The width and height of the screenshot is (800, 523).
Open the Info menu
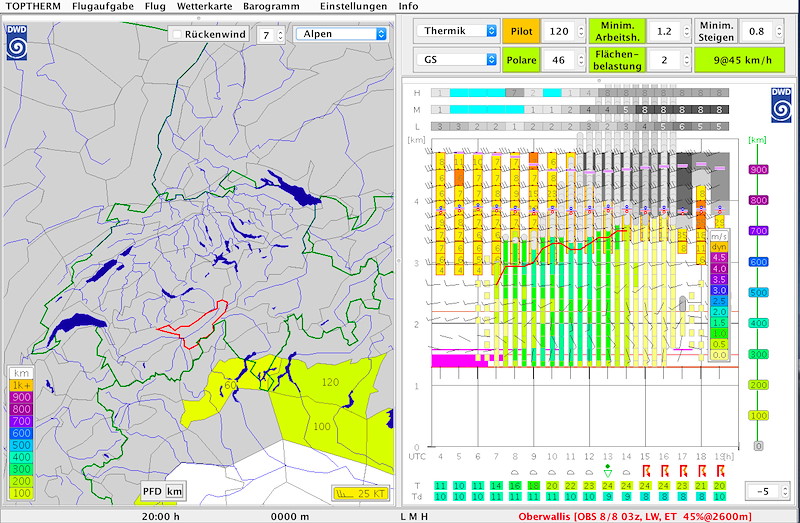click(x=408, y=6)
